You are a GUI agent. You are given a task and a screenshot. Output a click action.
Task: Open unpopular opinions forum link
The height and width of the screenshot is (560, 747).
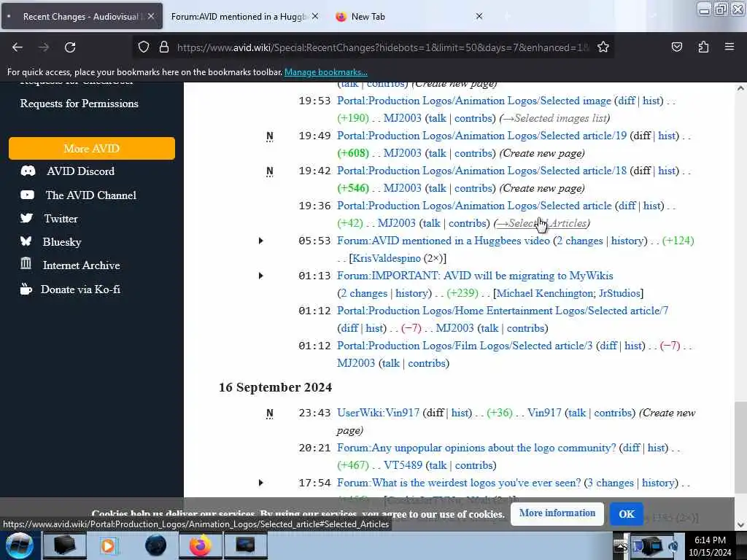pos(476,448)
